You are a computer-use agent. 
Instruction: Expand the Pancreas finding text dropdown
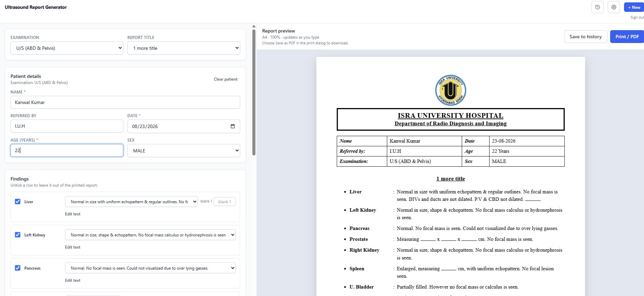[150, 268]
